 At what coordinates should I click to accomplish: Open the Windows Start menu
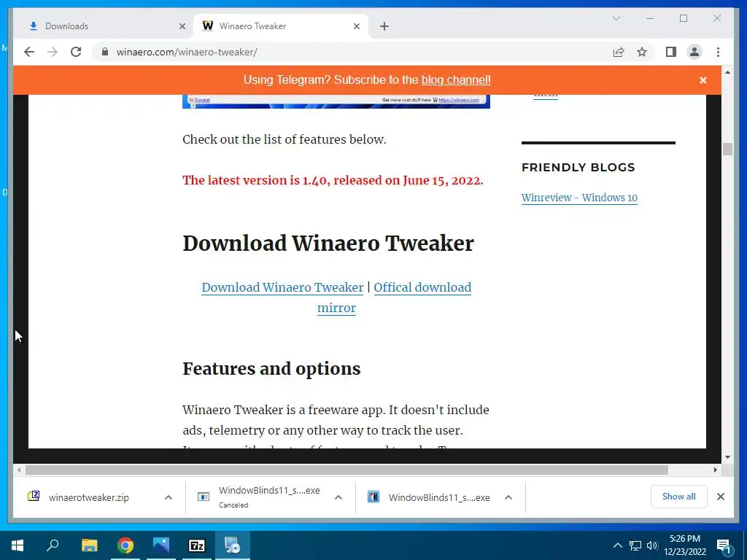[x=18, y=545]
